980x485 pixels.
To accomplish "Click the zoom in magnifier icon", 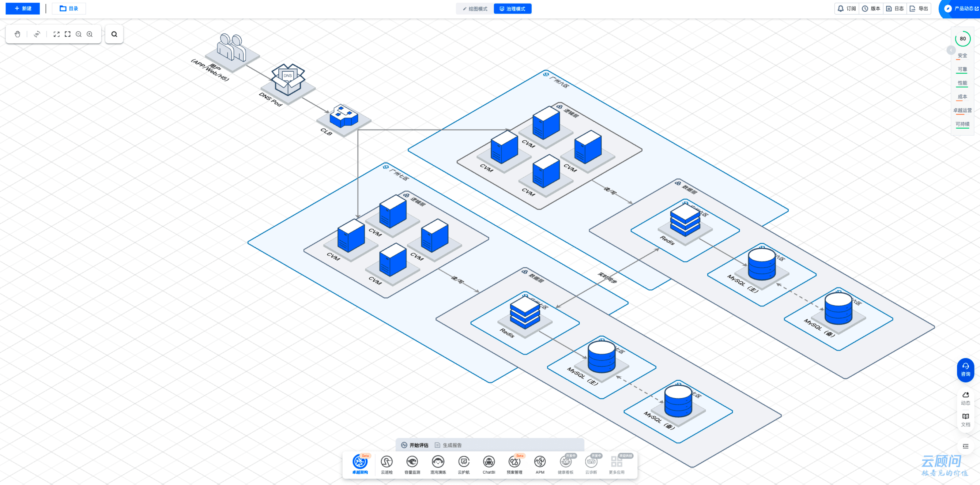I will (x=90, y=34).
